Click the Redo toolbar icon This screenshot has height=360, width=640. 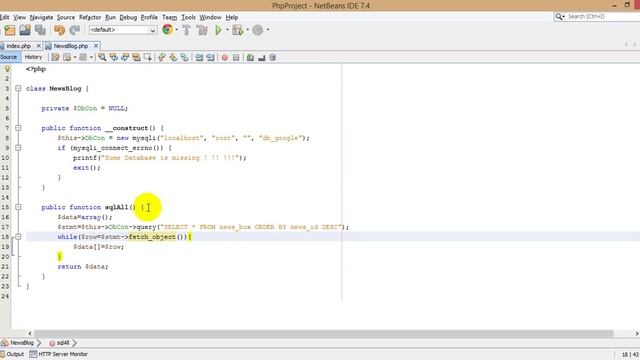click(x=75, y=30)
